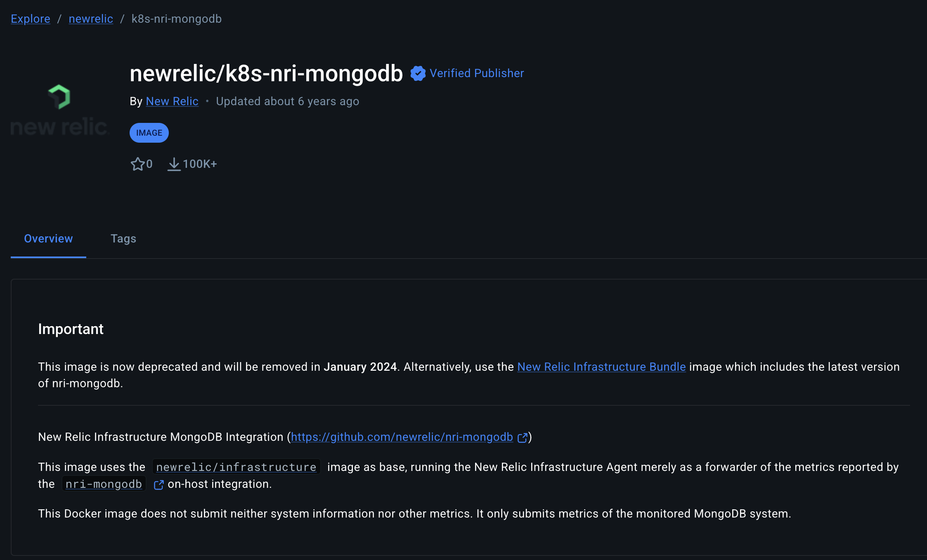Click the New Relic author link

pos(172,101)
